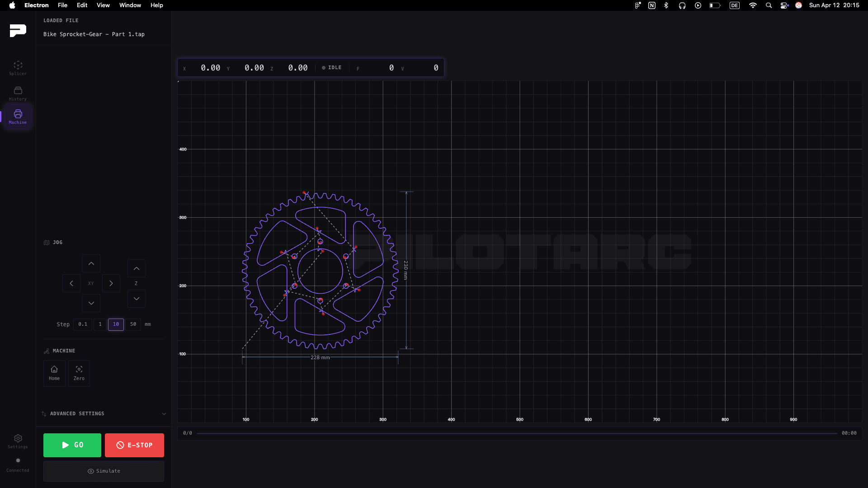The width and height of the screenshot is (868, 488).
Task: Click the 00:00 elapsed time
Action: (x=849, y=433)
